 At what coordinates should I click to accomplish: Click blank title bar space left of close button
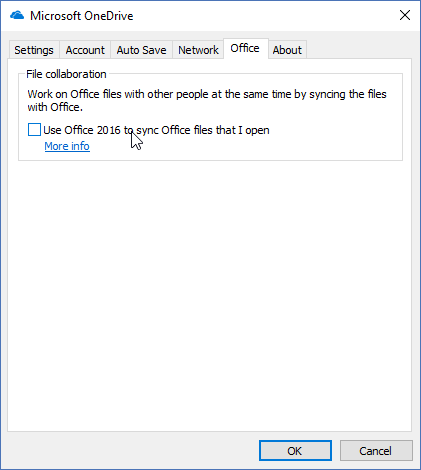263,16
